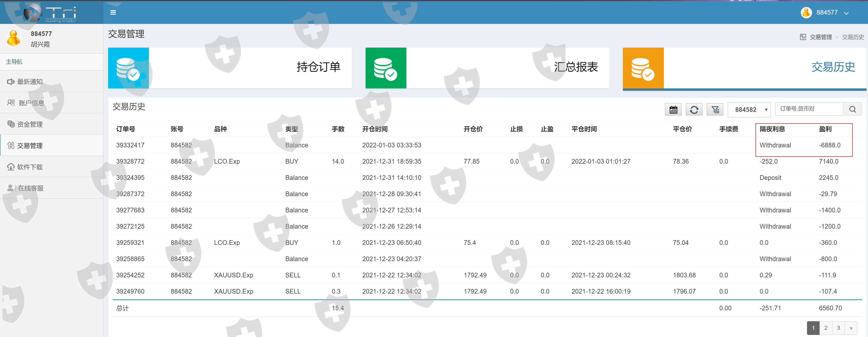Image resolution: width=868 pixels, height=337 pixels.
Task: Click the refresh icon
Action: pos(694,110)
